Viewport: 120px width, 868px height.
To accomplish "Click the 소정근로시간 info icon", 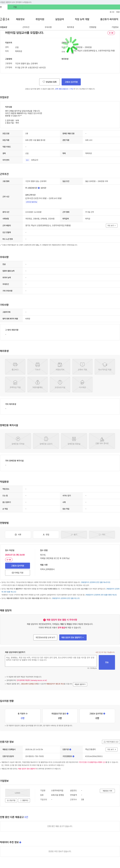I will point(39,188).
